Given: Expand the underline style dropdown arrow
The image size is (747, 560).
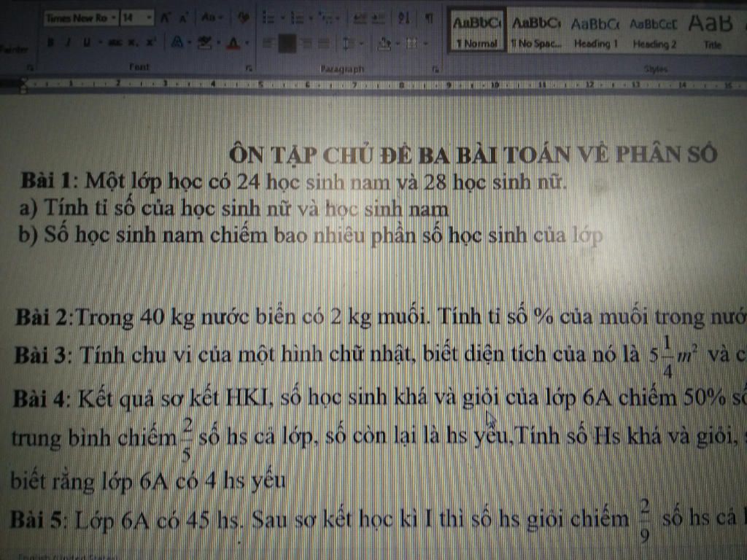Looking at the screenshot, I should click(x=100, y=42).
